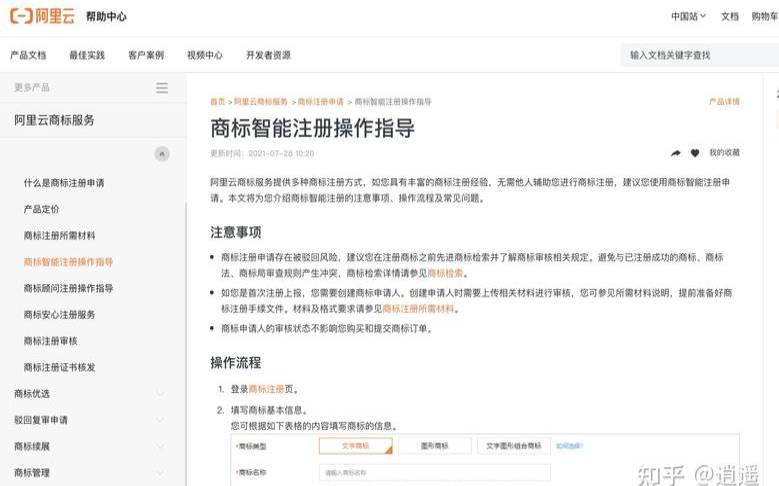This screenshot has width=779, height=486.
Task: Open 最佳实践 tab
Action: click(87, 55)
